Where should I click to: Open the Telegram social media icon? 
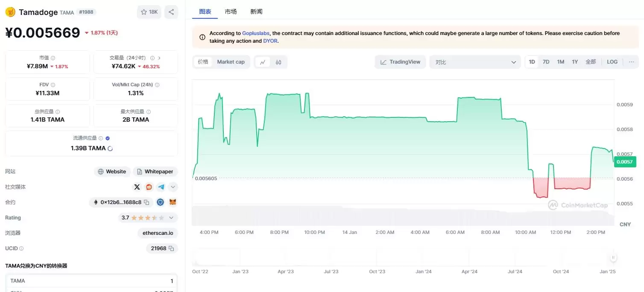click(161, 187)
